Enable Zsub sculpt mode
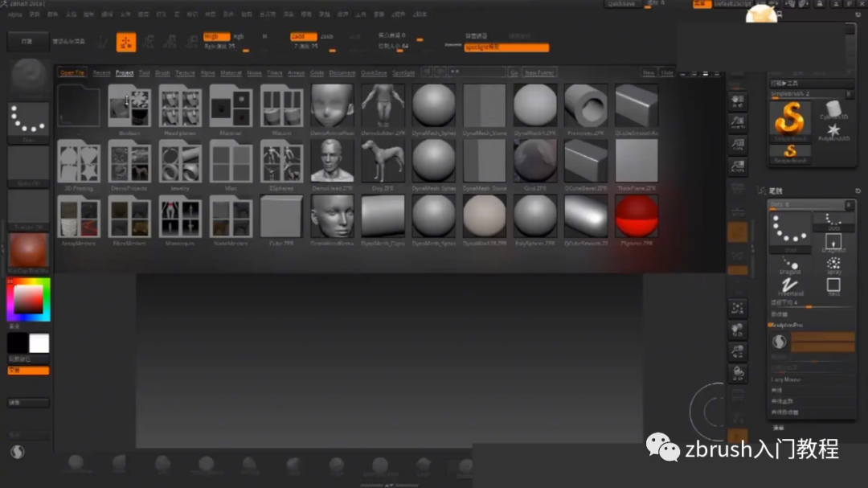Viewport: 868px width, 488px height. click(x=327, y=36)
